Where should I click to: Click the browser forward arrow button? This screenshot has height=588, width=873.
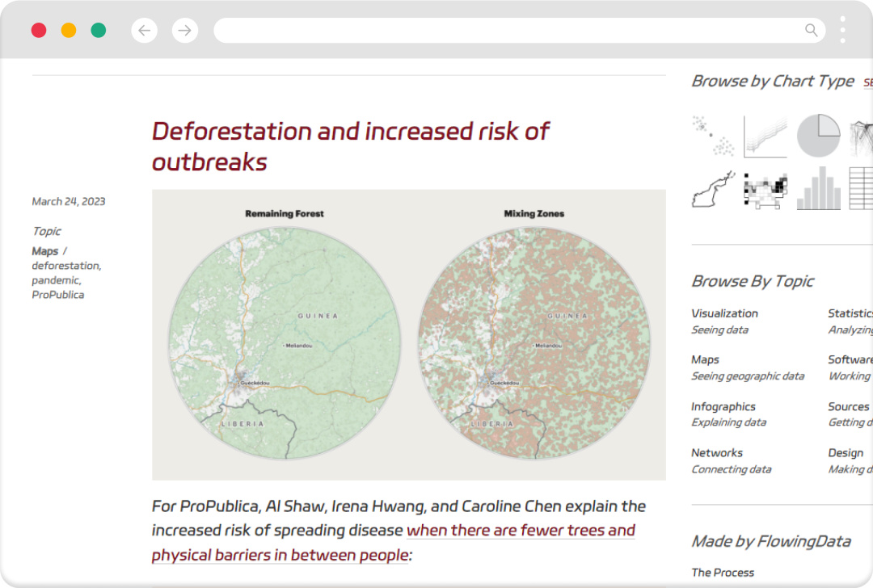185,31
